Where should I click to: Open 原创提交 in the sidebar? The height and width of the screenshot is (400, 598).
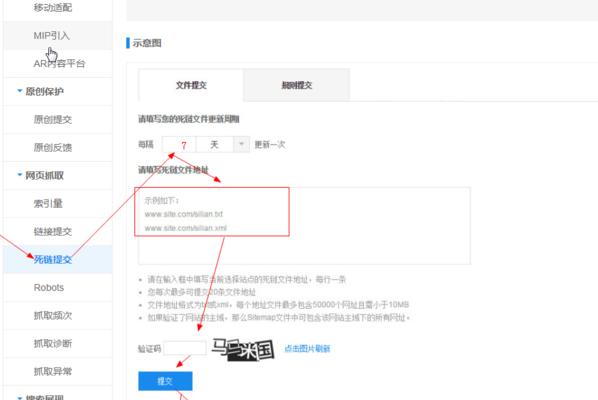pos(53,119)
